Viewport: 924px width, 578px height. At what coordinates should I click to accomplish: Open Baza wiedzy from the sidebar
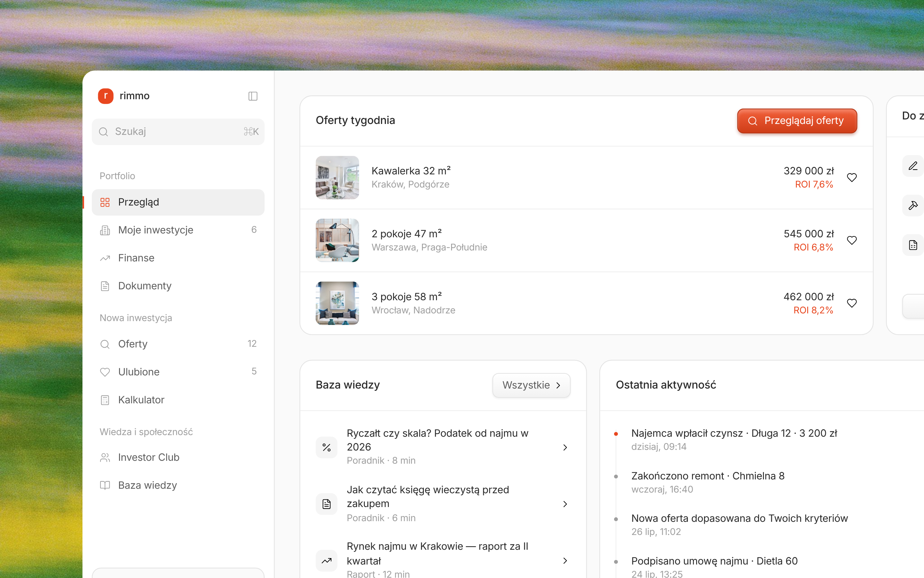[x=178, y=485]
